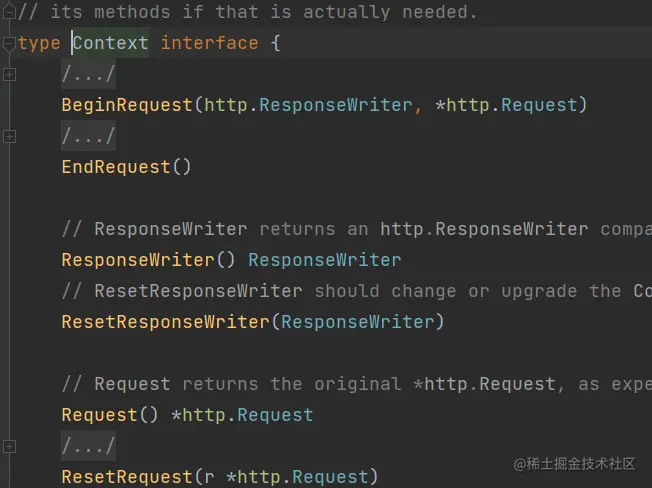Click the ResetResponseWriter method name
Image resolution: width=652 pixels, height=488 pixels.
tap(165, 322)
